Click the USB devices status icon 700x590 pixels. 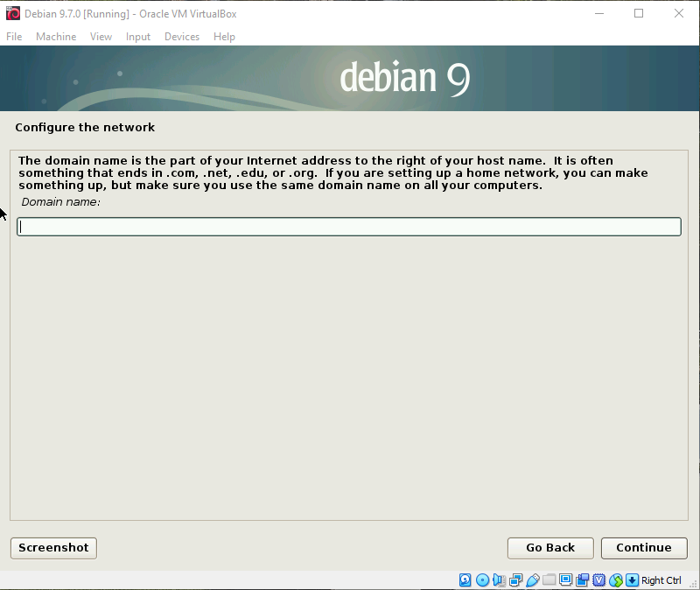click(x=532, y=580)
